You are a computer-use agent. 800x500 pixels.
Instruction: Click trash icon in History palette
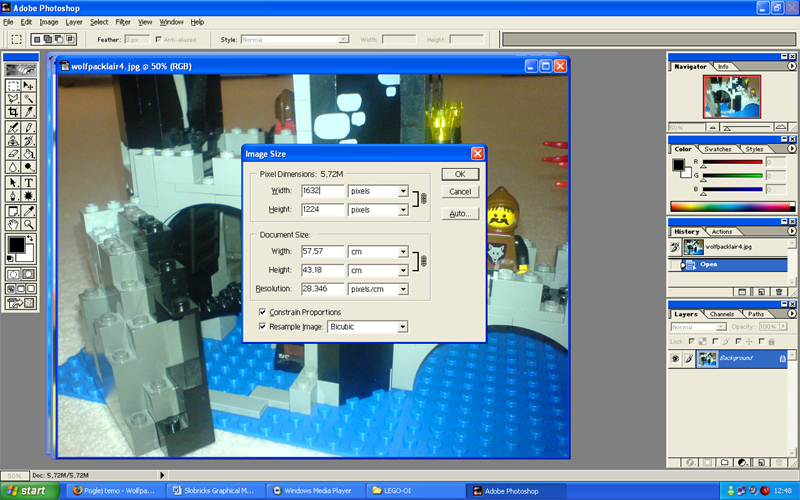[779, 292]
